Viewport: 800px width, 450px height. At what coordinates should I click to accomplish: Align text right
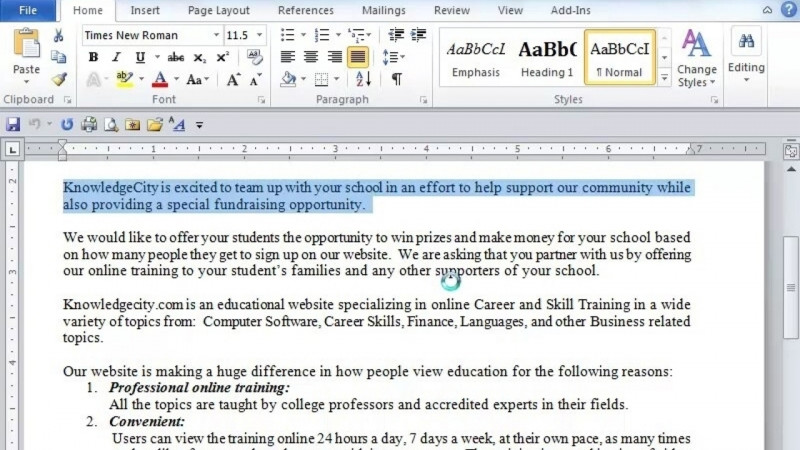pos(334,57)
